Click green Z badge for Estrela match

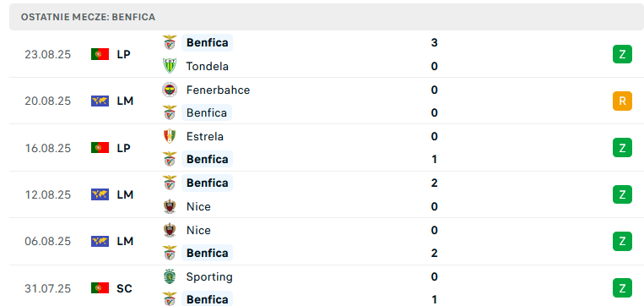click(x=622, y=148)
